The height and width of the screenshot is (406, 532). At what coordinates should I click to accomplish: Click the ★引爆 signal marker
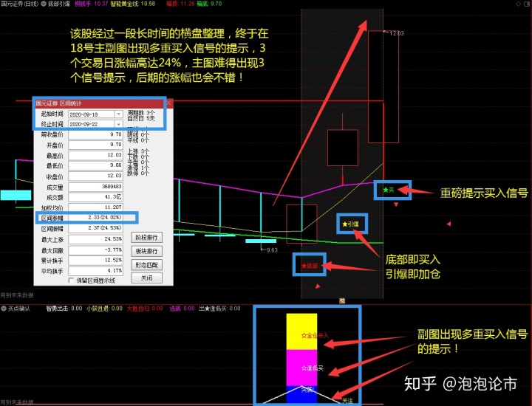point(350,224)
